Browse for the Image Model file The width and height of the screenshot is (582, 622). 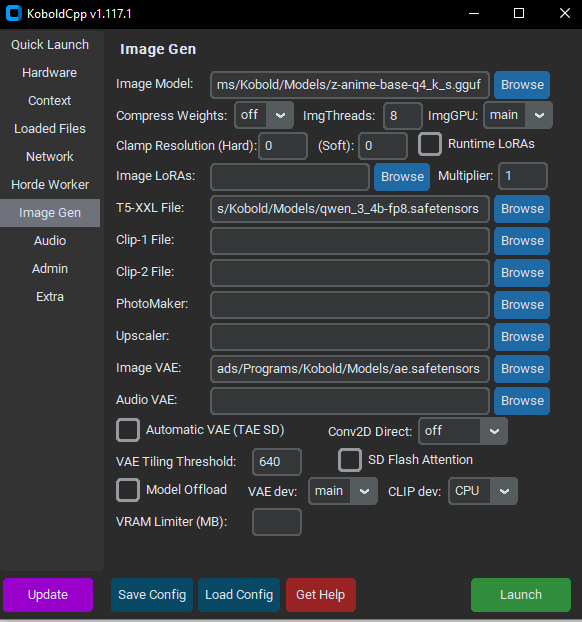[522, 85]
